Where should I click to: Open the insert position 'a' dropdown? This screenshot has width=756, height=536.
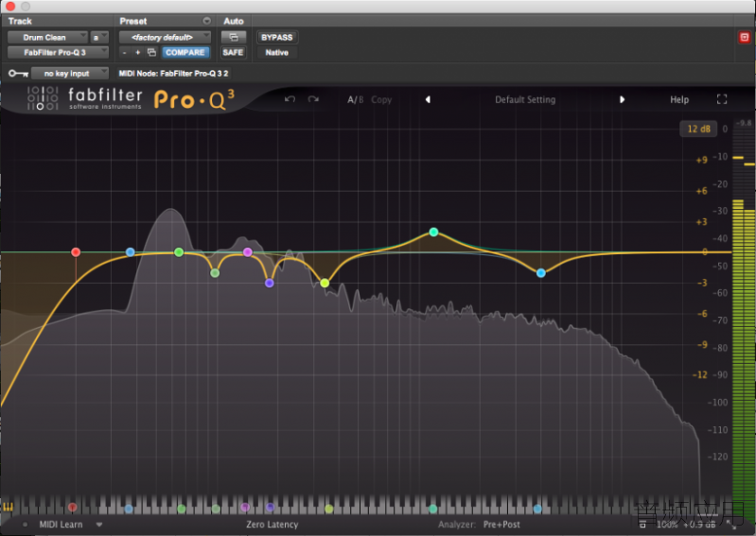click(99, 37)
